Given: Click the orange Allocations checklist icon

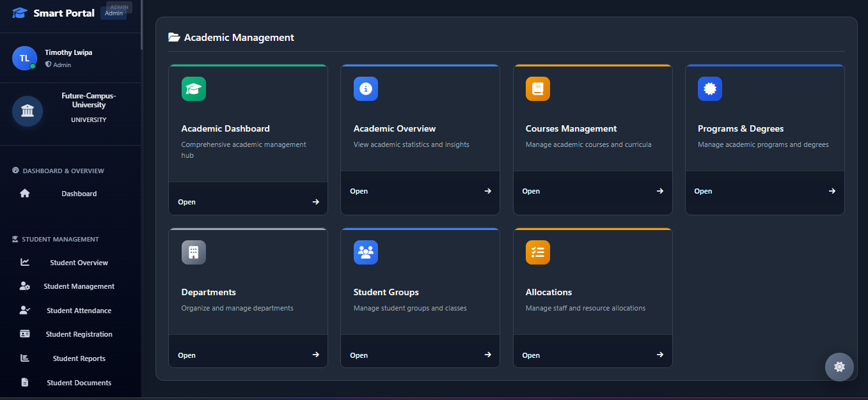Looking at the screenshot, I should 538,252.
